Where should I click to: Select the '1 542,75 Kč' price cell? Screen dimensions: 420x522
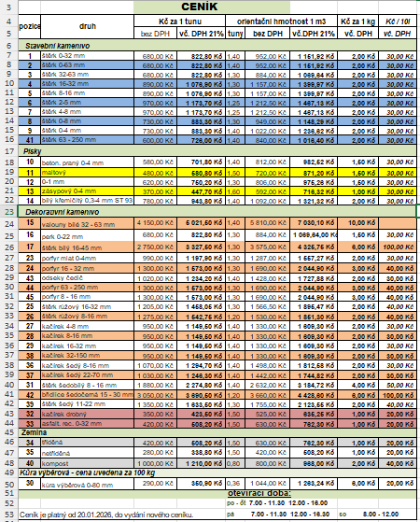pyautogui.click(x=201, y=317)
